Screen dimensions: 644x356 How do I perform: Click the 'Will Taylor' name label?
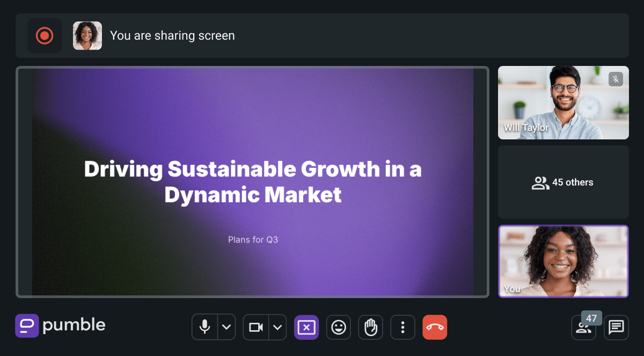pos(526,128)
